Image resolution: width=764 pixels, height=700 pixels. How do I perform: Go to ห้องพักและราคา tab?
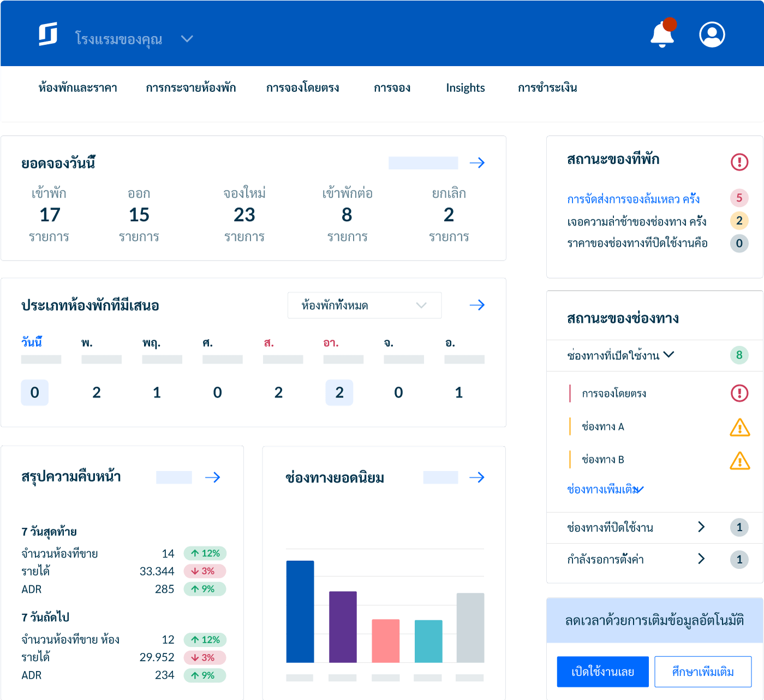(x=78, y=88)
